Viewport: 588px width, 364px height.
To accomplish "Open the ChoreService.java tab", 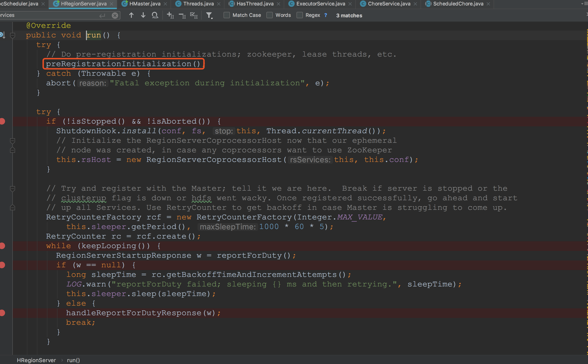I will pos(389,4).
